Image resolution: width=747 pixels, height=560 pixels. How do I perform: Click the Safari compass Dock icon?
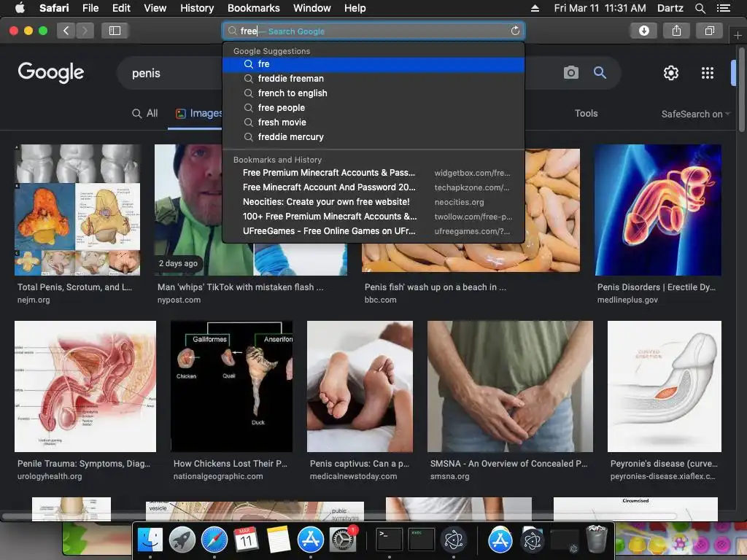point(214,540)
